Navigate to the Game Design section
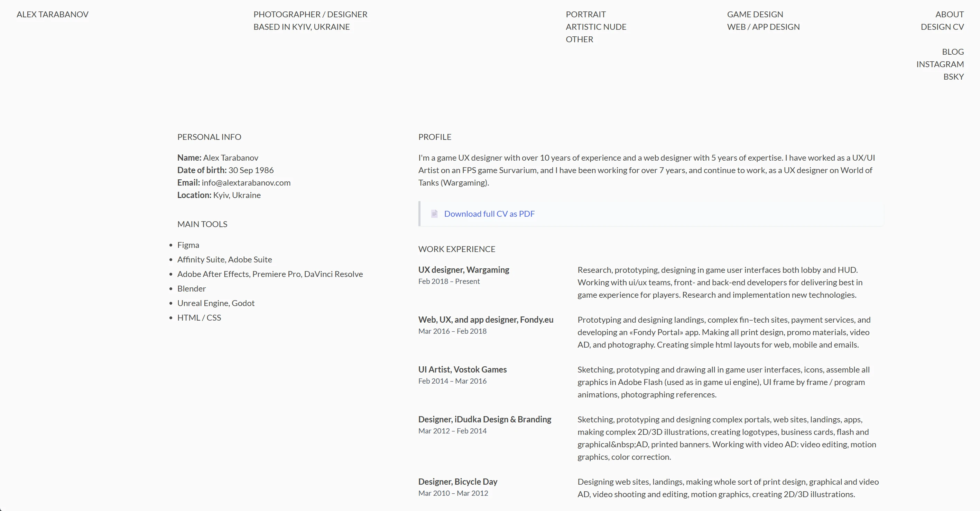This screenshot has height=511, width=980. click(x=755, y=15)
